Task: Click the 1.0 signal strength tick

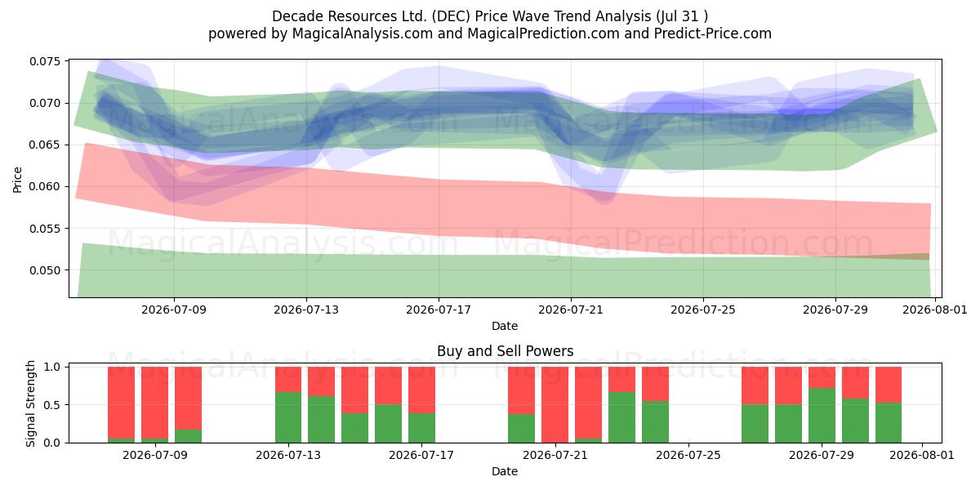Action: [x=53, y=367]
